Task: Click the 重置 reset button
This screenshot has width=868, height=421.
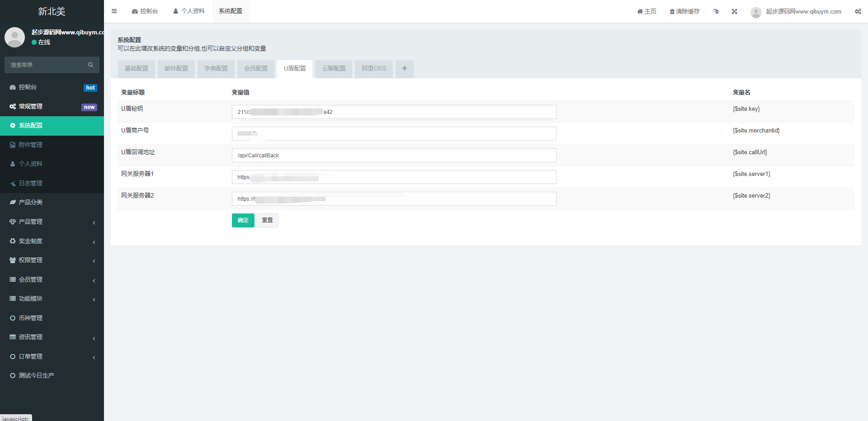Action: [x=267, y=220]
